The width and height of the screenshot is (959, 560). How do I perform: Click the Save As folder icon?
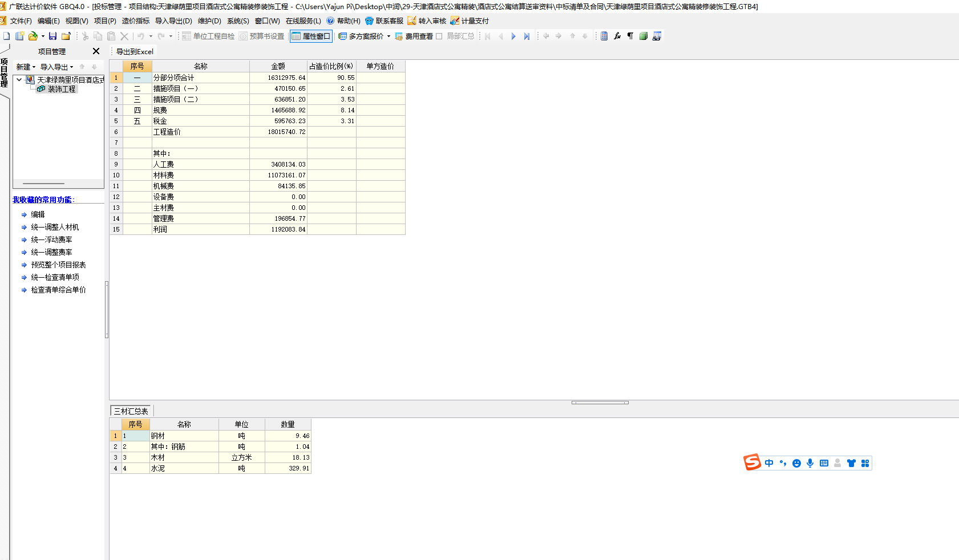click(66, 36)
